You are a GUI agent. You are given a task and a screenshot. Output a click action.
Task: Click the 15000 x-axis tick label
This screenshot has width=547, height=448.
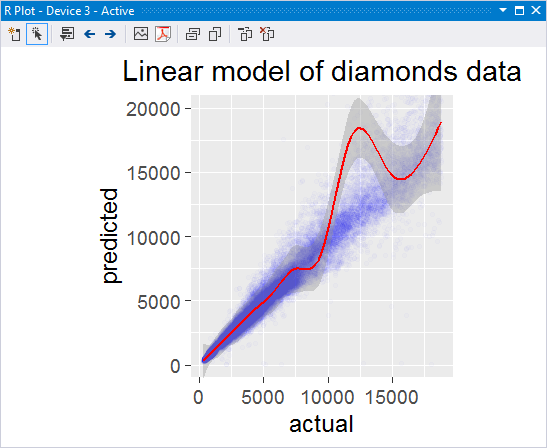tap(391, 397)
